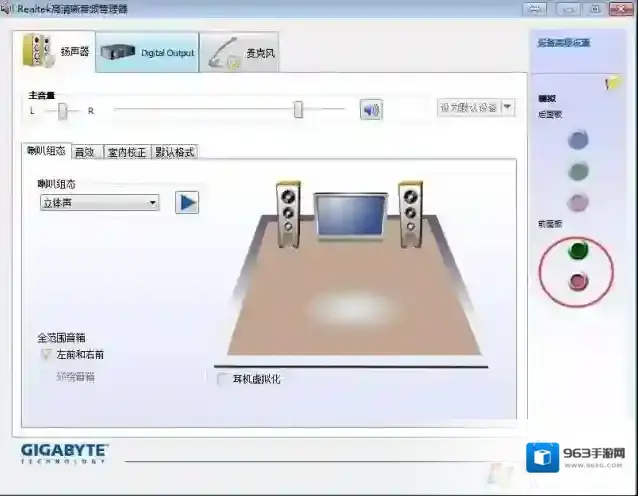Click the main volume slider handle
The height and width of the screenshot is (496, 638).
pos(298,109)
